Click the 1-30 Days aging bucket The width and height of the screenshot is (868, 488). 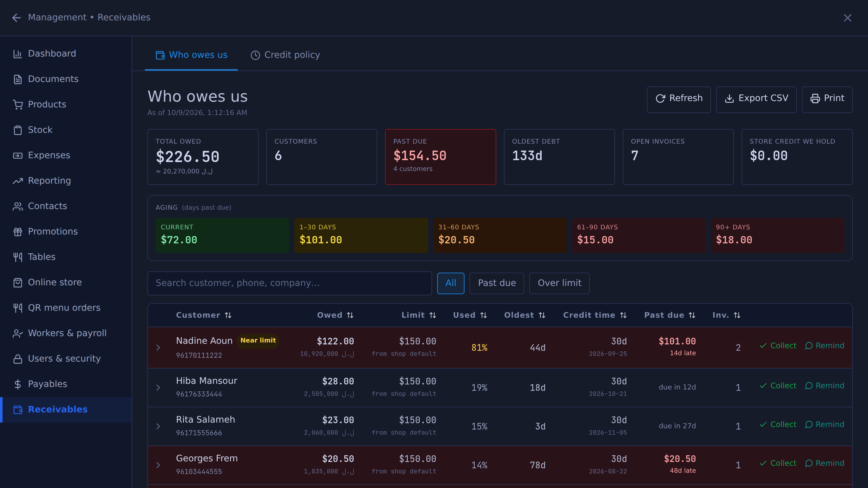click(361, 235)
